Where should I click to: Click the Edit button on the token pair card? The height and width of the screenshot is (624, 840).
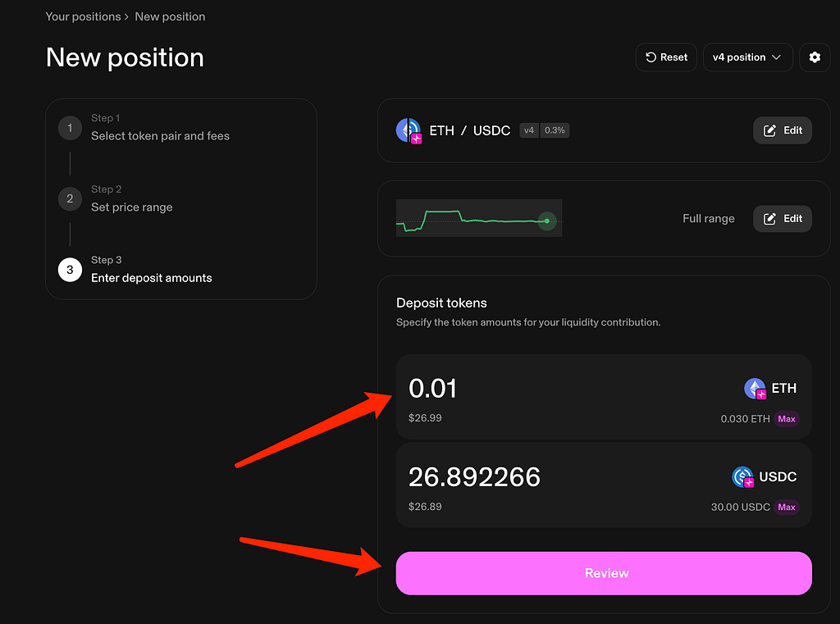click(x=782, y=130)
